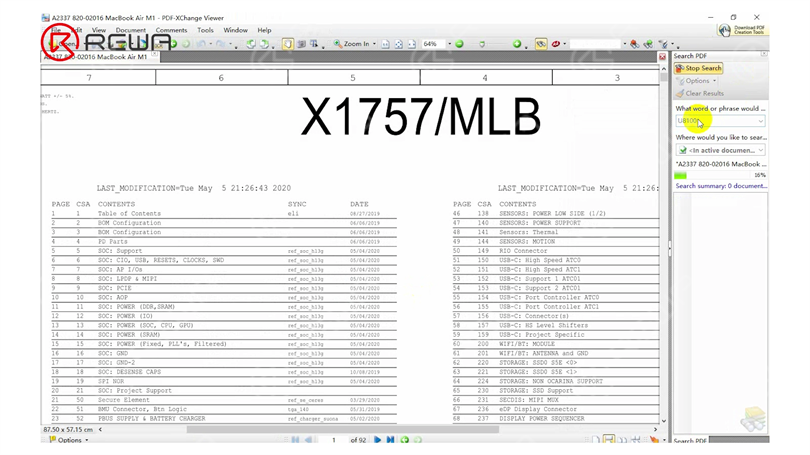
Task: Click the Search summary link
Action: point(721,186)
